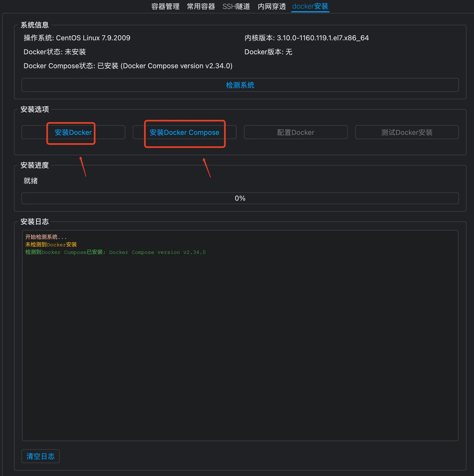
Task: Select the 操作系统 CentOS Linux text
Action: (x=77, y=38)
